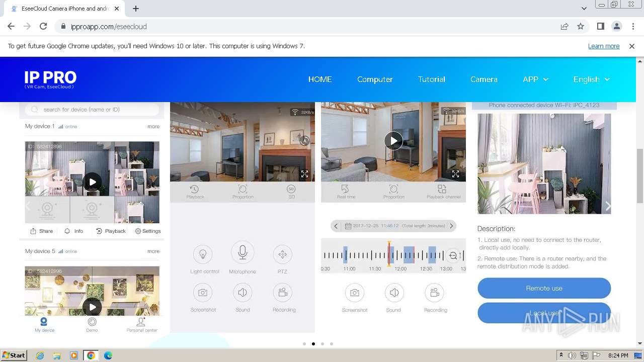Open Computer menu item
The image size is (644, 362).
point(375,79)
